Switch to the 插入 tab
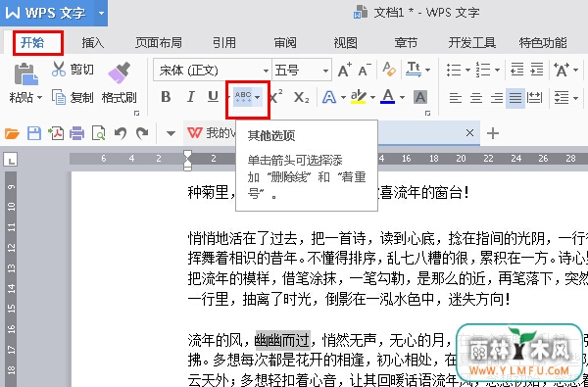The image size is (588, 387). tap(93, 43)
